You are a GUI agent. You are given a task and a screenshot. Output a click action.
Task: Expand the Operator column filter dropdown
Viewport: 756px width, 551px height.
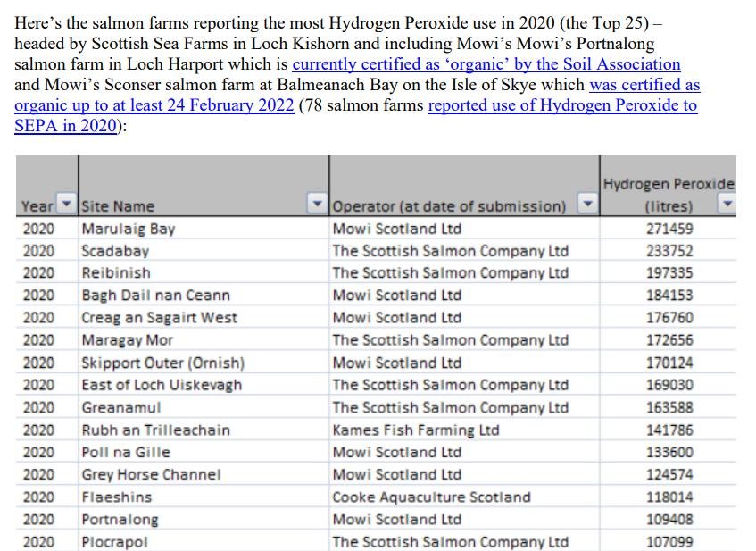coord(586,206)
